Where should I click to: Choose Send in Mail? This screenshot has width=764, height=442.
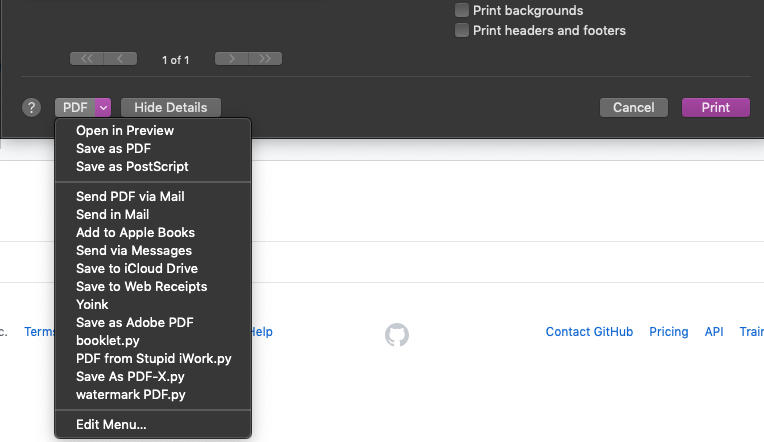[153, 214]
